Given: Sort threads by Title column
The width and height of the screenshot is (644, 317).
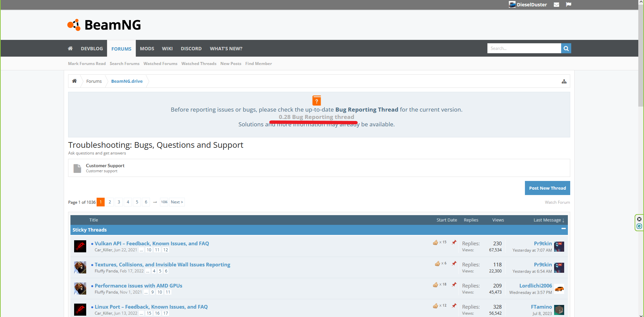Looking at the screenshot, I should [94, 220].
